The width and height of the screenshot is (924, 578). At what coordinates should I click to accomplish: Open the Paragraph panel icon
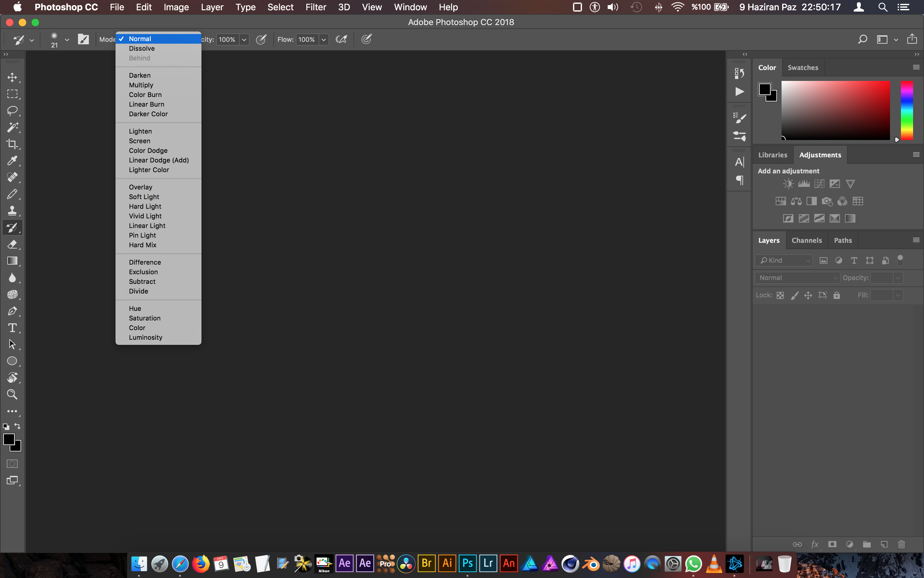740,180
